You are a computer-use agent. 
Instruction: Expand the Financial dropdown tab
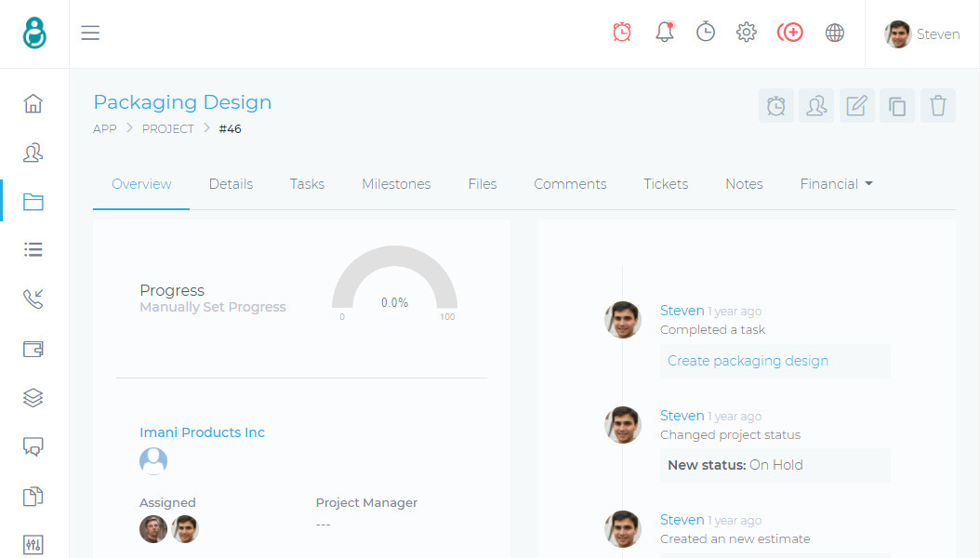(x=836, y=184)
